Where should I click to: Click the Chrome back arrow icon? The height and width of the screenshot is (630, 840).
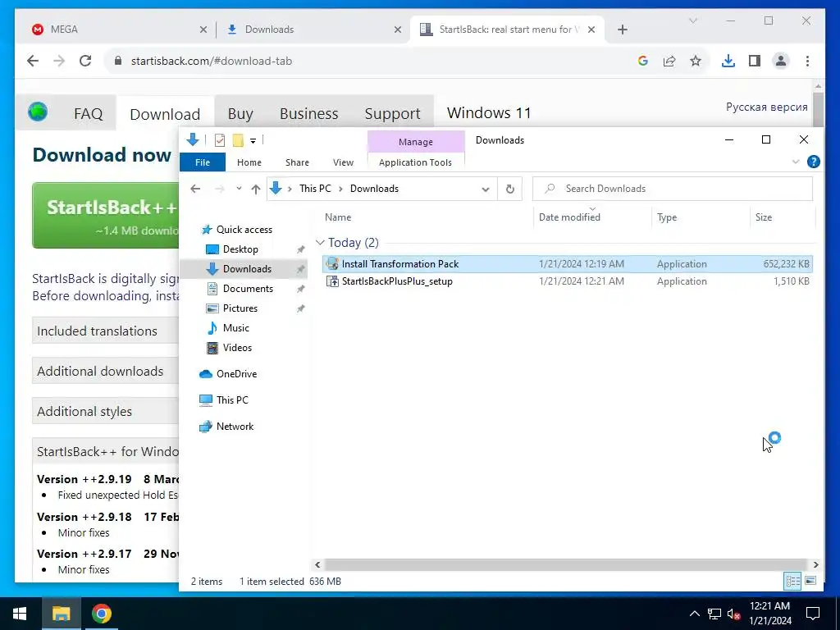point(33,61)
